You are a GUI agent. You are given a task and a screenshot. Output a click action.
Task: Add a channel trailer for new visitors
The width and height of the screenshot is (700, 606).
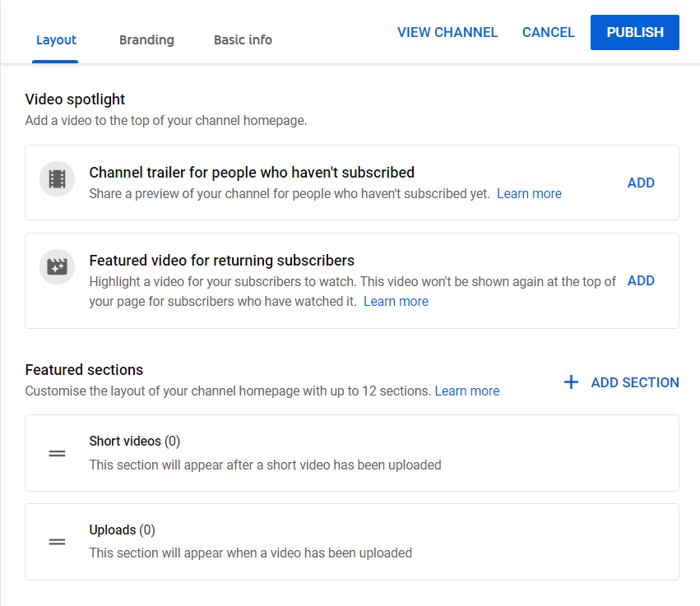(641, 183)
